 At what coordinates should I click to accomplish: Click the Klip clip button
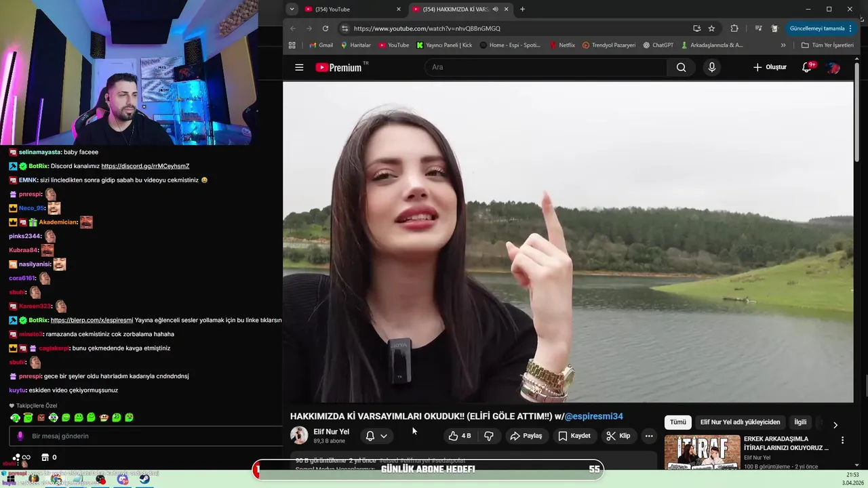click(x=618, y=436)
